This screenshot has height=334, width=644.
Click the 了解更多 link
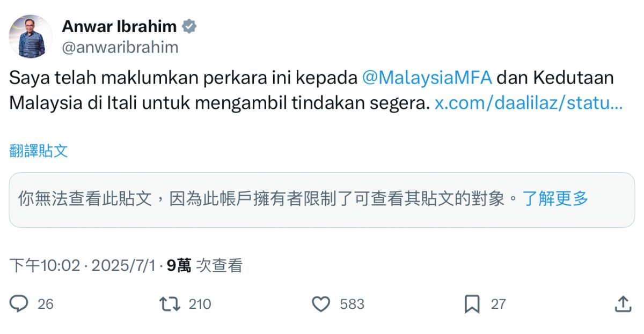point(556,199)
